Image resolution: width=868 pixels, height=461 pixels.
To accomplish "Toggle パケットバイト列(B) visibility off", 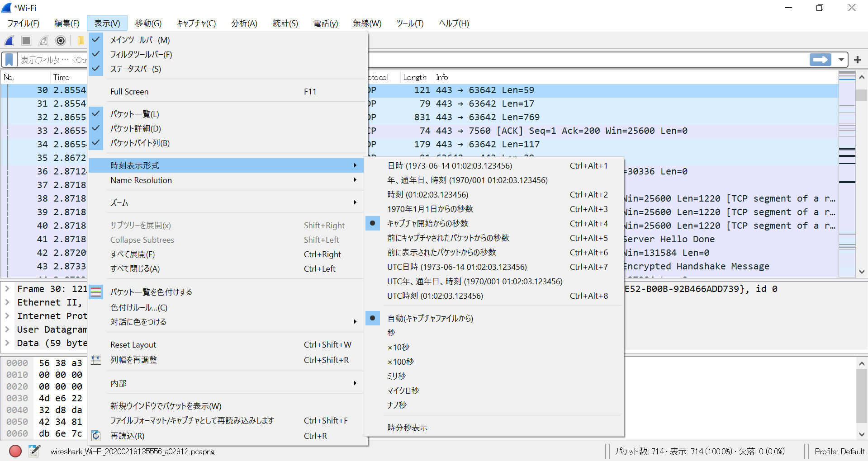I will pyautogui.click(x=139, y=143).
